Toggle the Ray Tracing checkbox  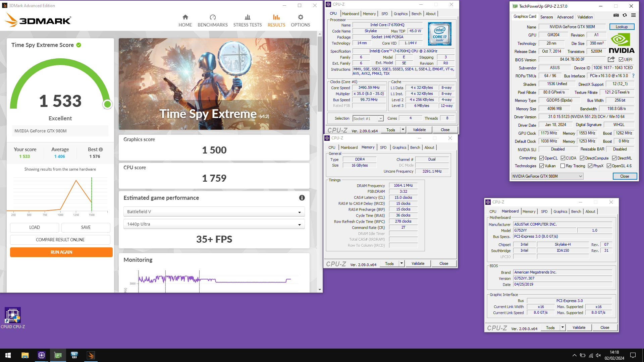tap(562, 166)
